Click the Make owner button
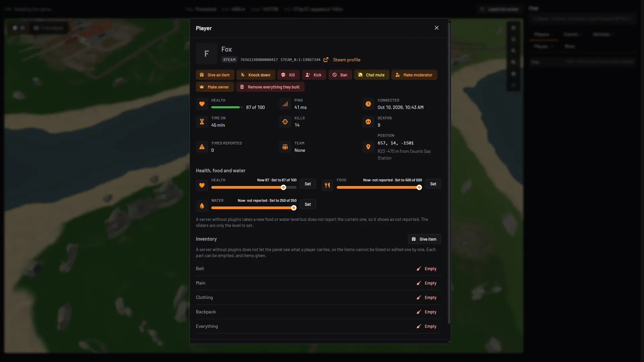The height and width of the screenshot is (362, 644). (215, 87)
